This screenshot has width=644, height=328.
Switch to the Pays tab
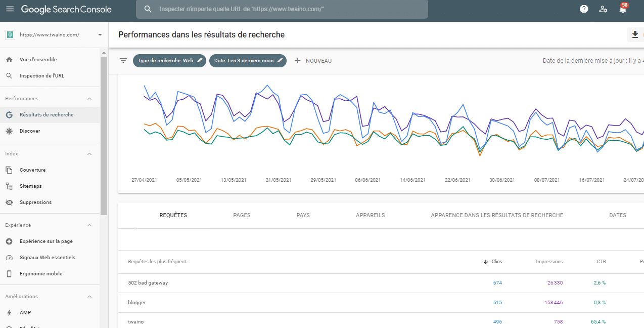click(303, 215)
